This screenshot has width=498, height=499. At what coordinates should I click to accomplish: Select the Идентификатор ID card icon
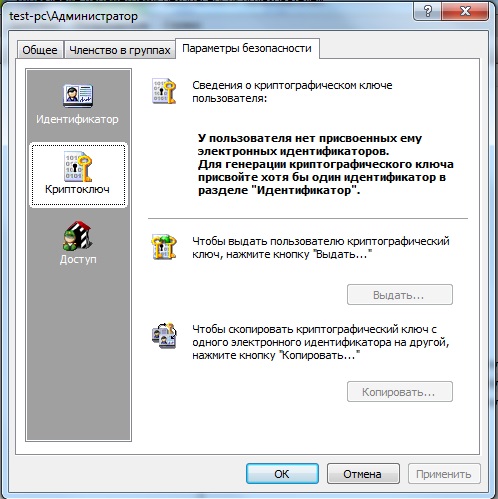(78, 96)
